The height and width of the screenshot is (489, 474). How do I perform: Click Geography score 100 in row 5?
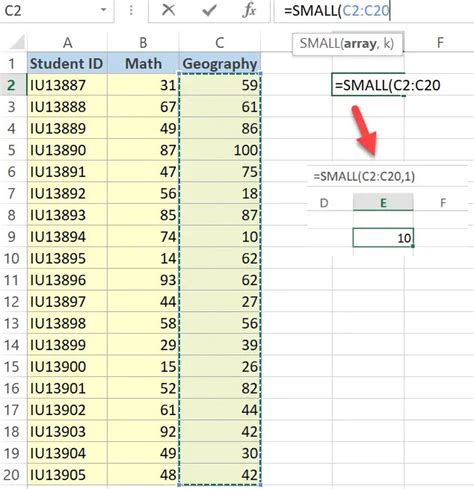point(220,150)
